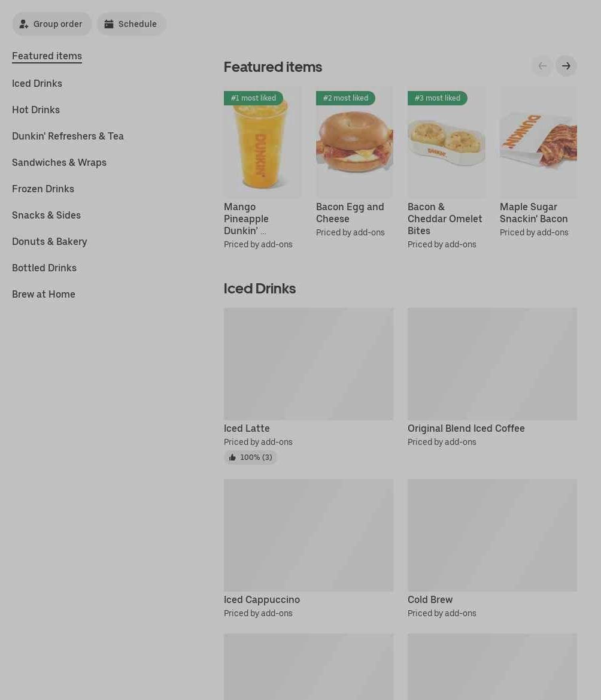Open the Mango Pineapple Dunkin' drink image
The height and width of the screenshot is (700, 601).
tap(262, 142)
